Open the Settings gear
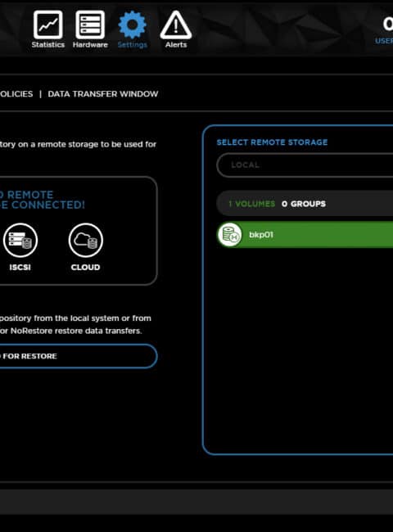Viewport: 393px width, 532px height. 133,29
